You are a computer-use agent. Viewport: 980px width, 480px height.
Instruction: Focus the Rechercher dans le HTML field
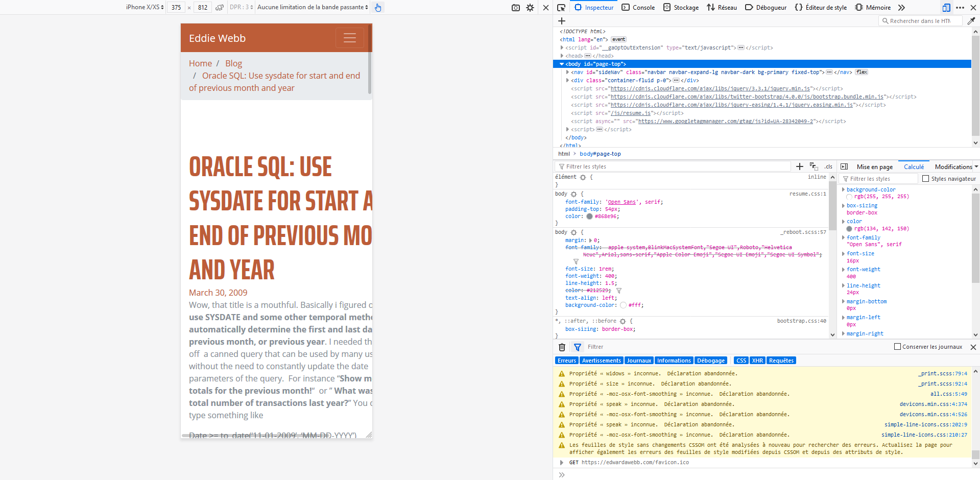(x=920, y=21)
